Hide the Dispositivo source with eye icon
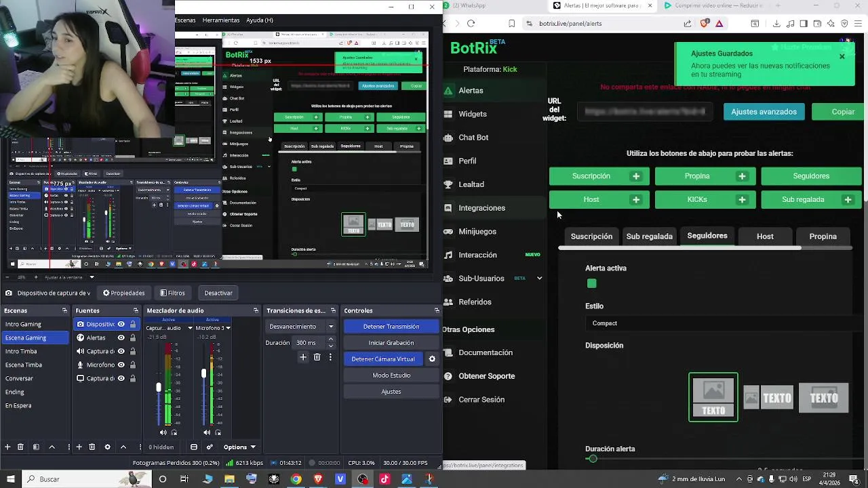 tap(121, 324)
